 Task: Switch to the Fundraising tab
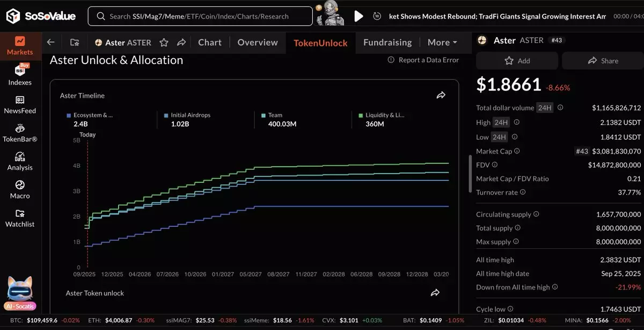point(387,42)
